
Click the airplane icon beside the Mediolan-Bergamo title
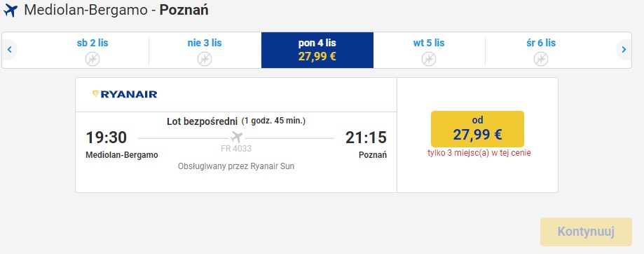tap(11, 11)
